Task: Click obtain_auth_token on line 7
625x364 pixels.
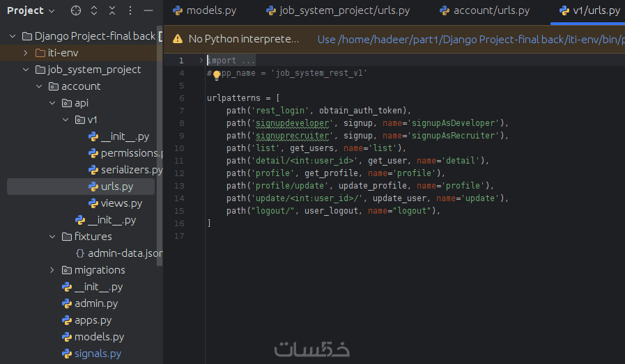Action: coord(360,111)
